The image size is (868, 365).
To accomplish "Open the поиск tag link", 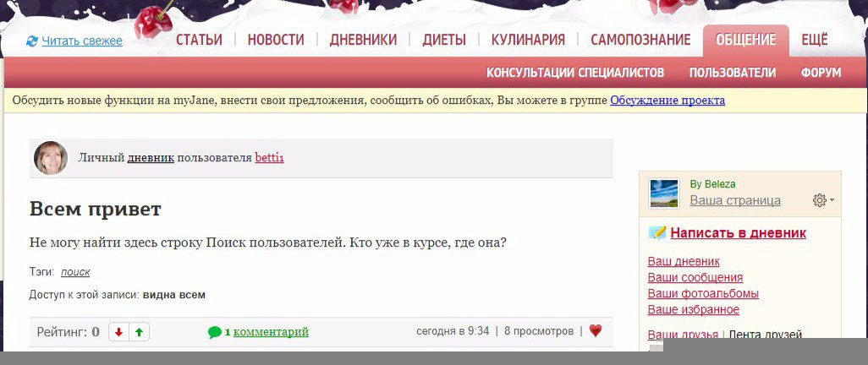I will pyautogui.click(x=75, y=272).
